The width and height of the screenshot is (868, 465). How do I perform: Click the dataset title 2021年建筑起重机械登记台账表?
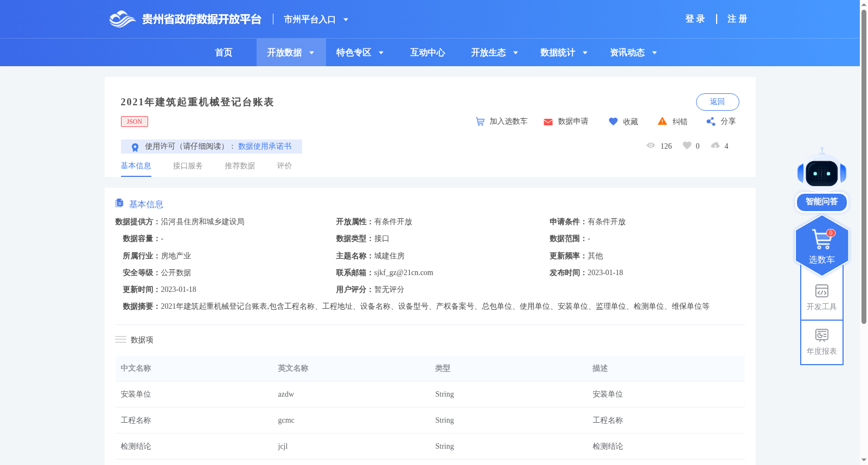tap(197, 102)
